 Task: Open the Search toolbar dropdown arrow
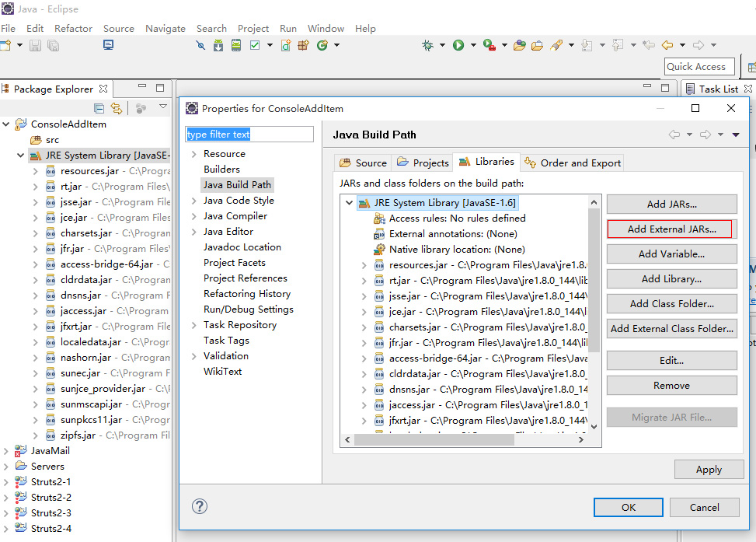pyautogui.click(x=571, y=45)
